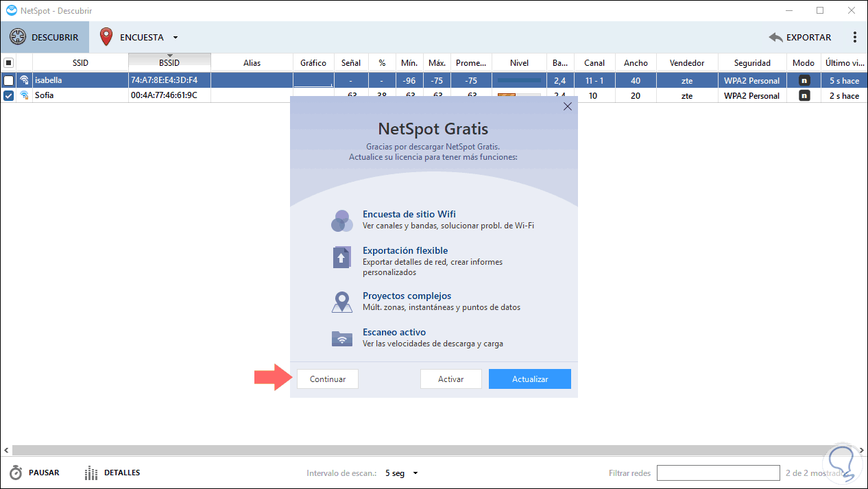Image resolution: width=868 pixels, height=489 pixels.
Task: Select BSSID 00:4A:77:46:61:9C cell
Action: [x=169, y=96]
